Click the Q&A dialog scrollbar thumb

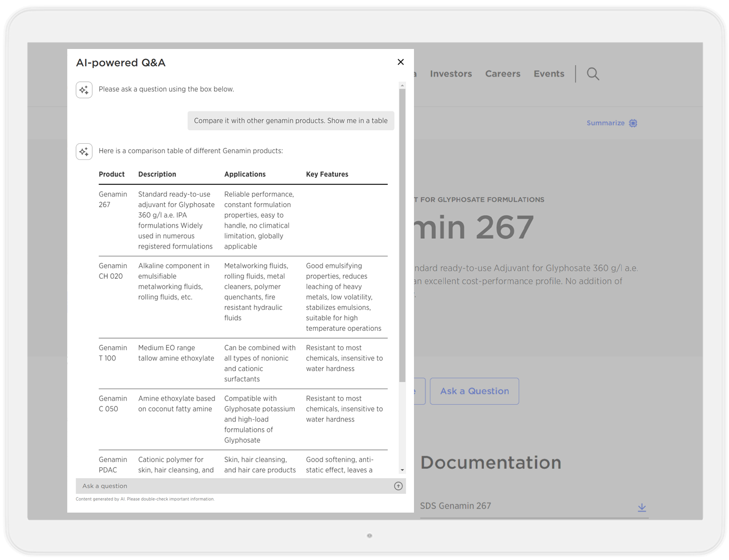point(402,235)
